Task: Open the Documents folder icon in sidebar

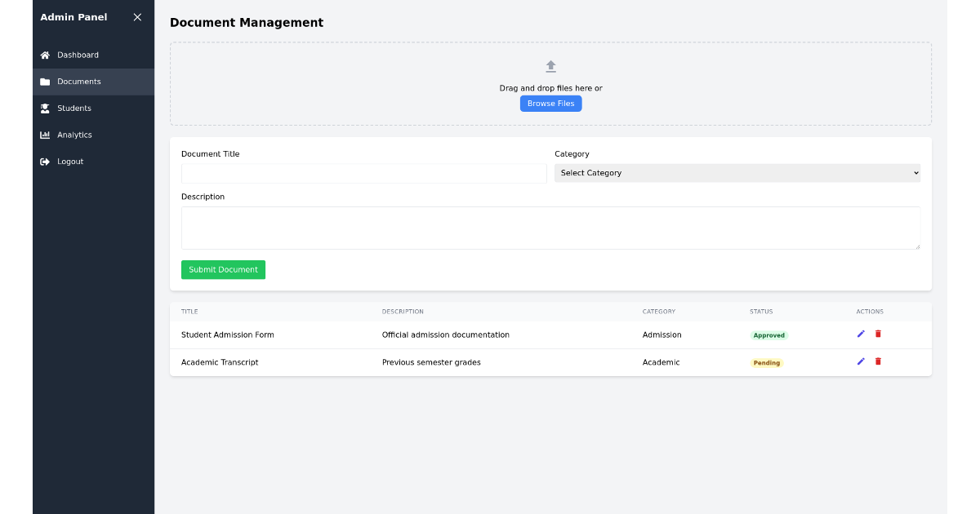Action: coord(44,82)
